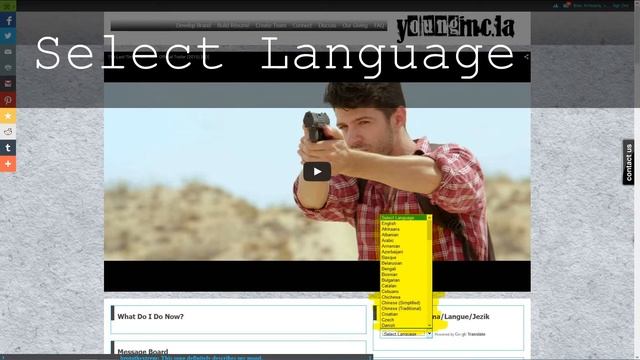Click the youngmc.la site logo
640x360 pixels.
pos(455,28)
